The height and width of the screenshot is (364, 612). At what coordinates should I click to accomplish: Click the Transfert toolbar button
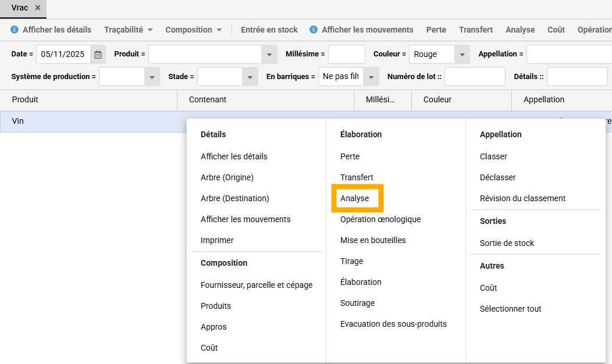(x=476, y=30)
